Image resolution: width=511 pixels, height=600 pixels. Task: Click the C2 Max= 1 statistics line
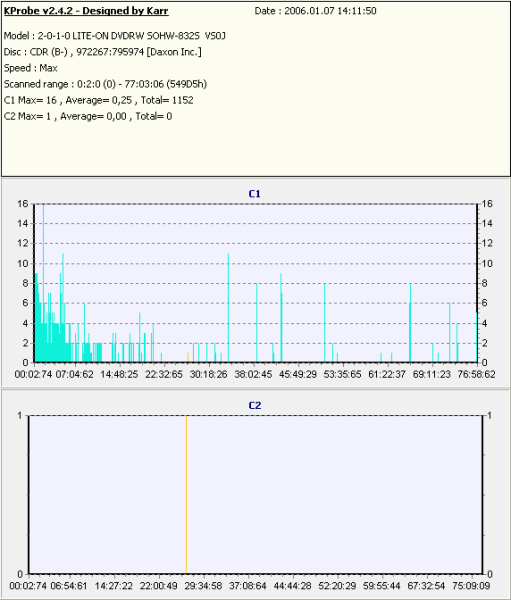point(88,116)
